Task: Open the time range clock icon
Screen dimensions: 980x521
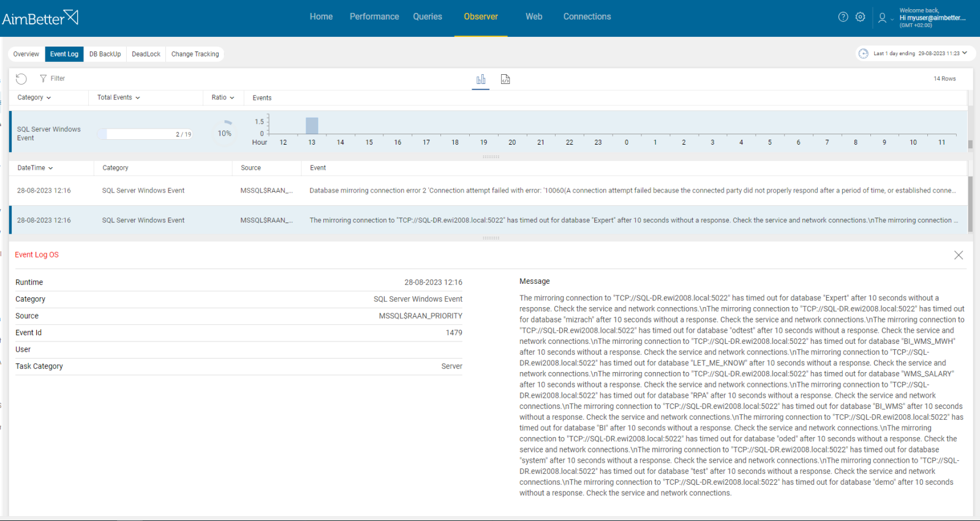Action: click(x=864, y=53)
